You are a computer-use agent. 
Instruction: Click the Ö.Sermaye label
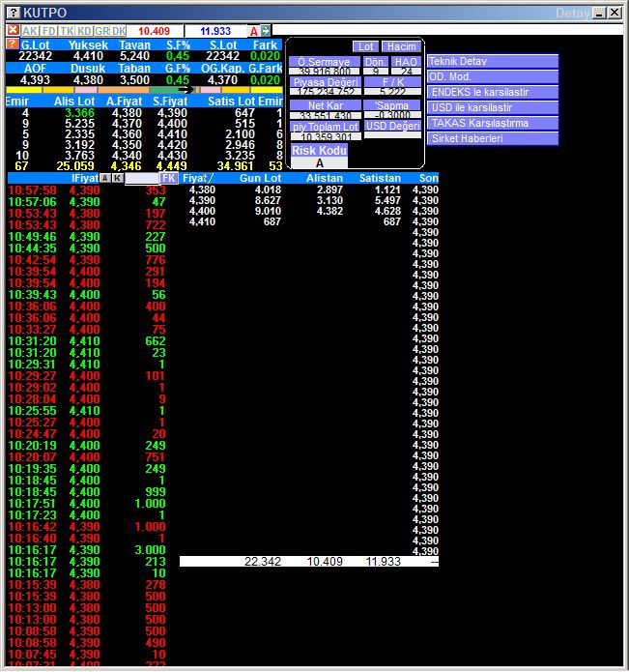324,62
